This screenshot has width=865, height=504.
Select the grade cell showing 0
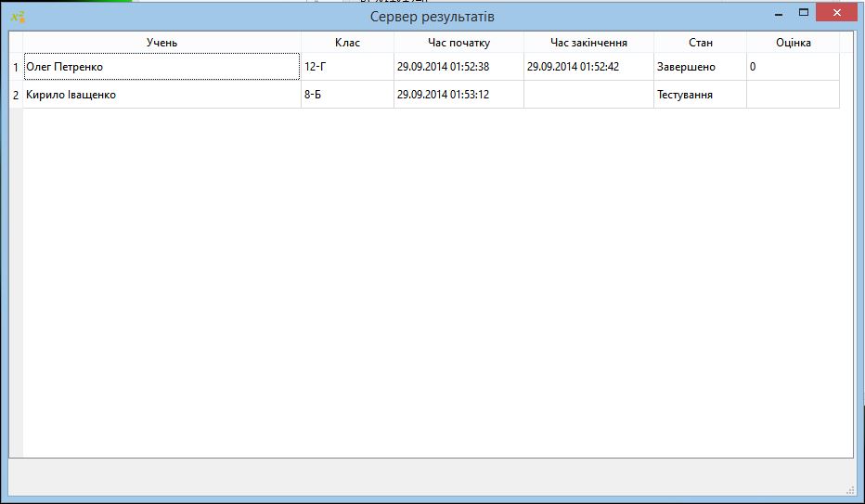pyautogui.click(x=794, y=67)
